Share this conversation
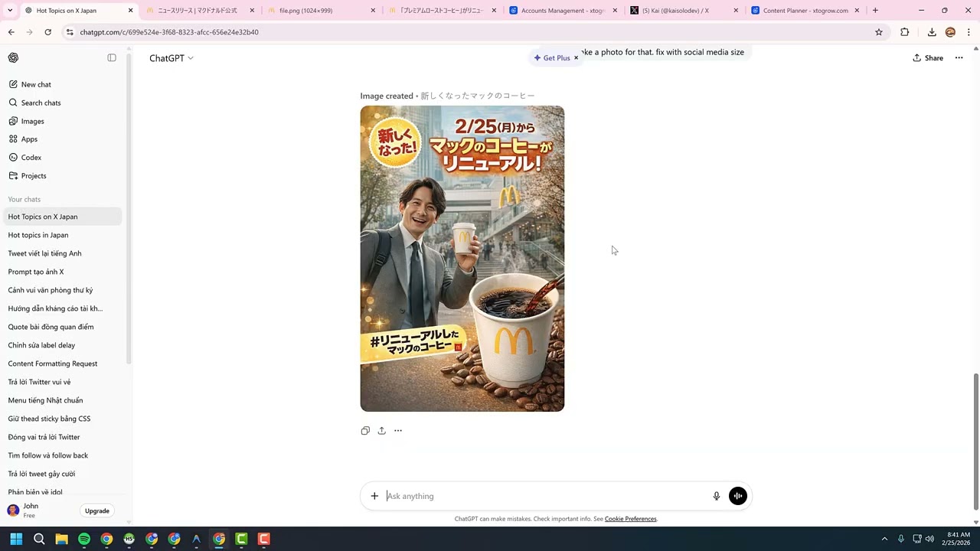 [928, 58]
